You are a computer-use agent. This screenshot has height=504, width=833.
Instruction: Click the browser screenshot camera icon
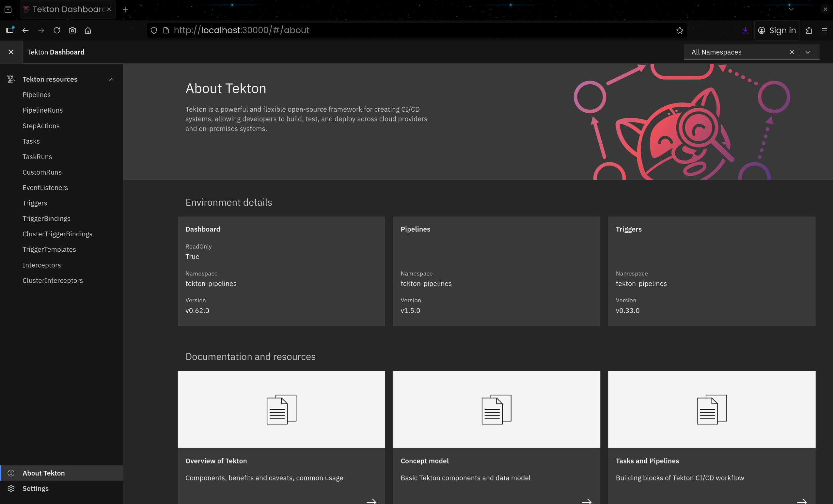click(72, 30)
